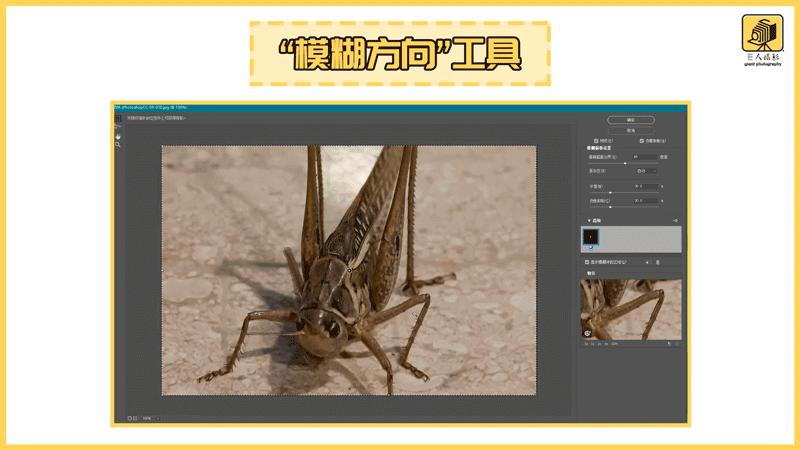This screenshot has height=450, width=800.
Task: Click the advanced panel options icon
Action: [676, 221]
